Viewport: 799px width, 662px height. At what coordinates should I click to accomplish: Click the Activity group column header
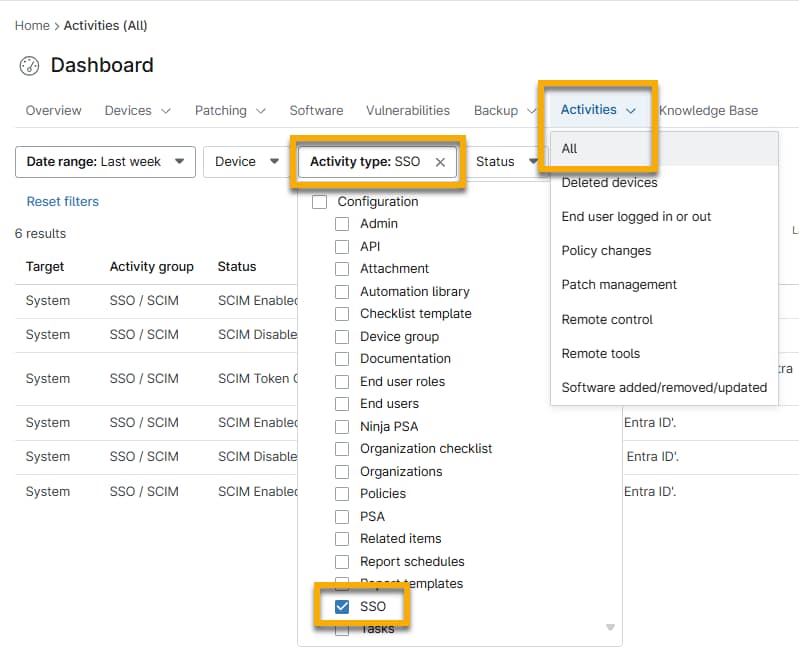[151, 267]
